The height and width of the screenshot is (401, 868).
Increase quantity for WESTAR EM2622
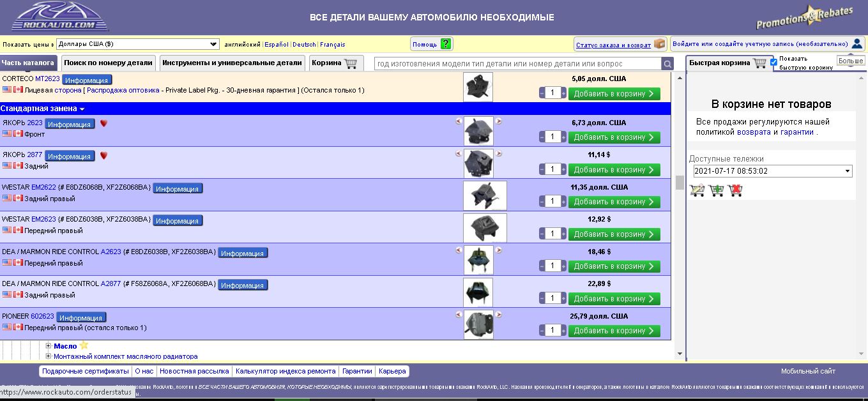(563, 201)
